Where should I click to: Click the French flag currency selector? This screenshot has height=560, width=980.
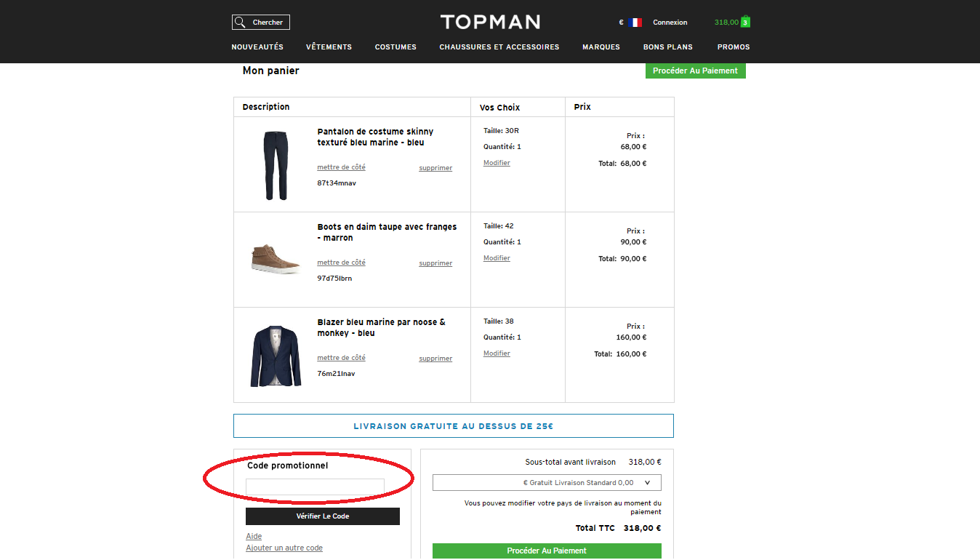pyautogui.click(x=635, y=23)
